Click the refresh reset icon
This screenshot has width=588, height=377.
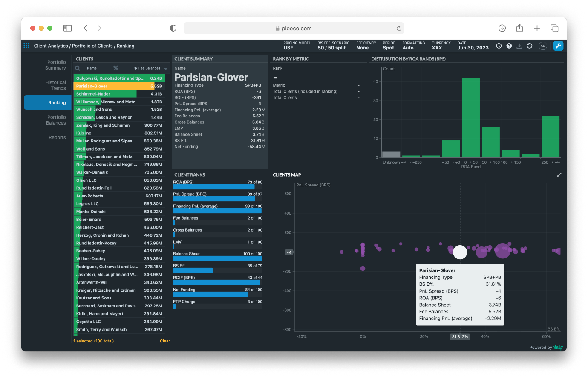click(530, 46)
